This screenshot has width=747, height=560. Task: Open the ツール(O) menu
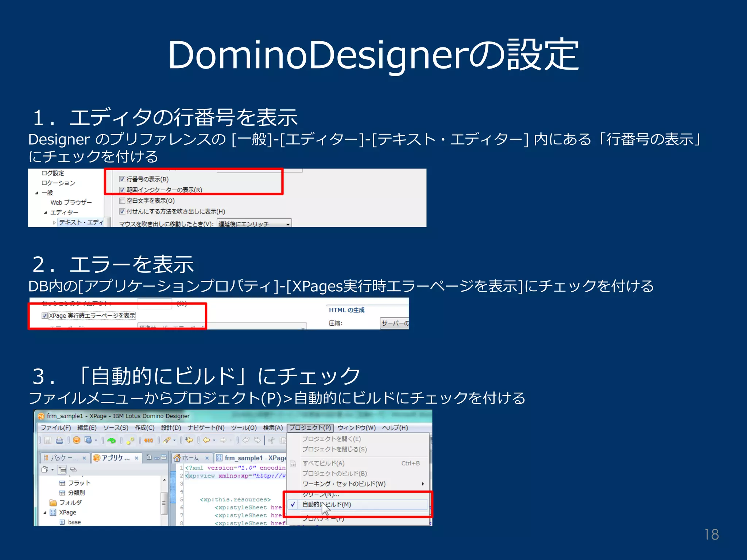244,428
